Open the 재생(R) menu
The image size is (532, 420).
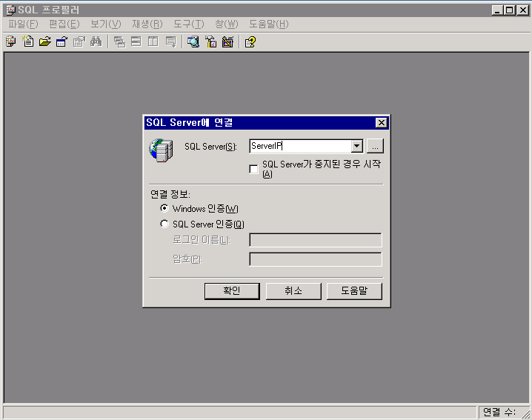tap(147, 24)
